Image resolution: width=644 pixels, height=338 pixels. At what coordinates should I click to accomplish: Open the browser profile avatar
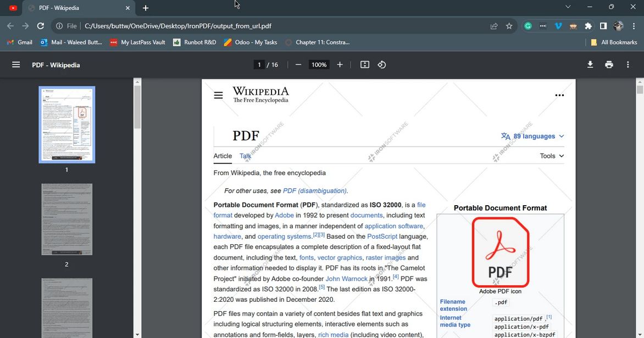[619, 26]
